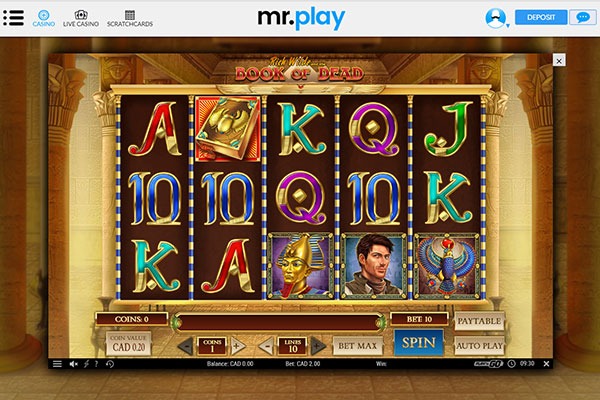Open the game help question mark
The image size is (600, 400).
pos(96,364)
